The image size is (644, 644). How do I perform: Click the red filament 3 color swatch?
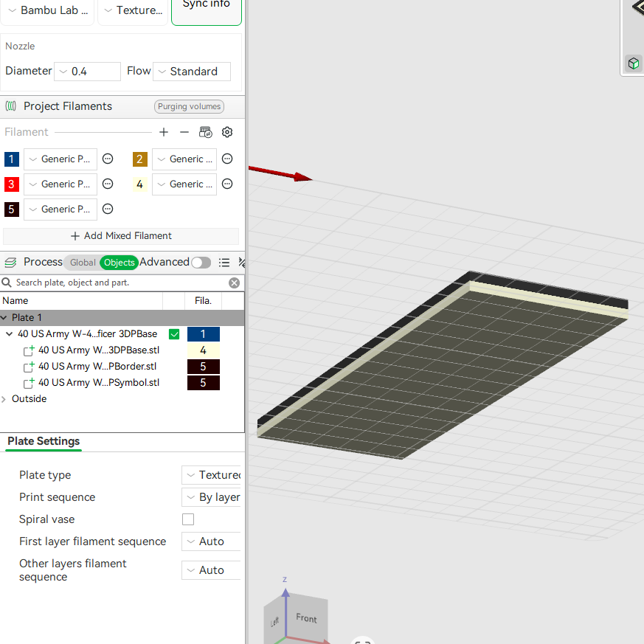point(12,184)
